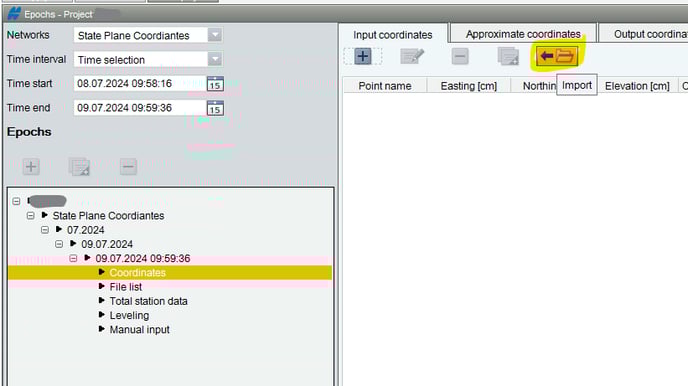Click the delete epoch minus icon
688x386 pixels.
(x=128, y=167)
